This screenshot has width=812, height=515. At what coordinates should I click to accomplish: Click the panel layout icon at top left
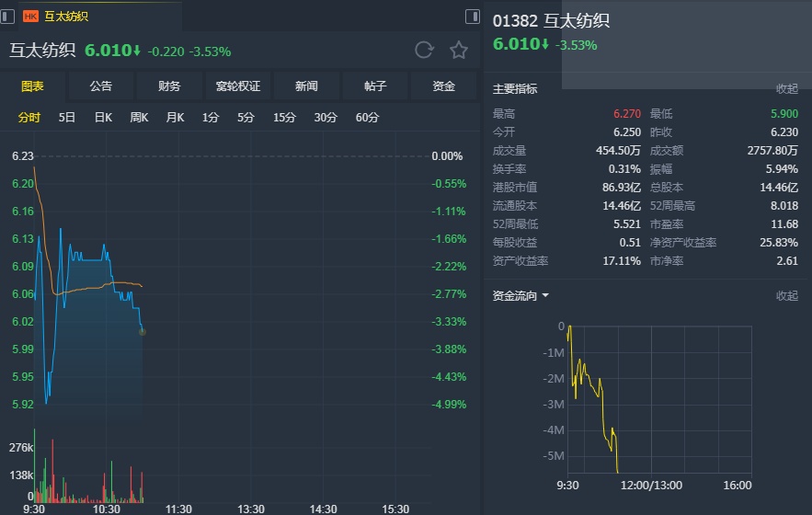[8, 16]
